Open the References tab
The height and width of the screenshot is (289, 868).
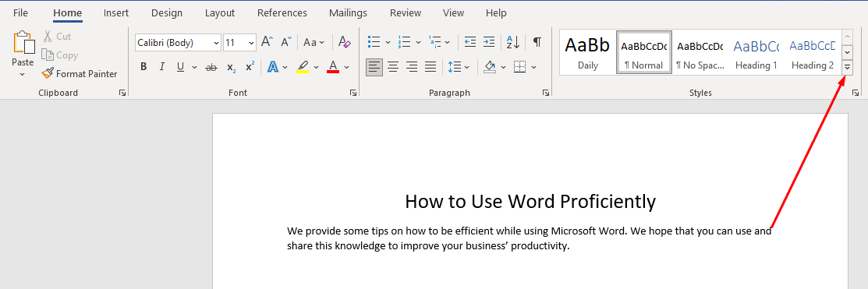click(282, 12)
